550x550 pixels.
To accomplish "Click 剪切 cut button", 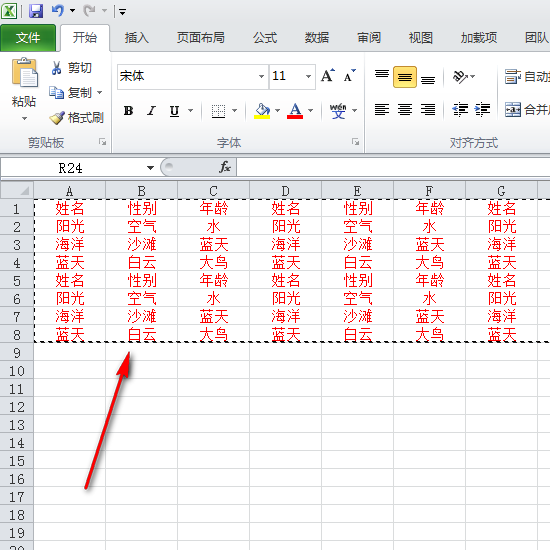I will [72, 67].
